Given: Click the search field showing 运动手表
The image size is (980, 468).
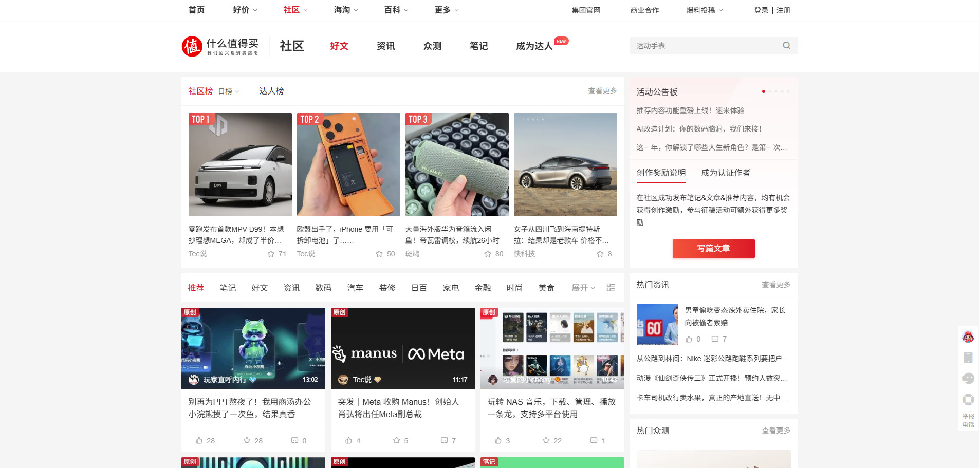Looking at the screenshot, I should (704, 46).
